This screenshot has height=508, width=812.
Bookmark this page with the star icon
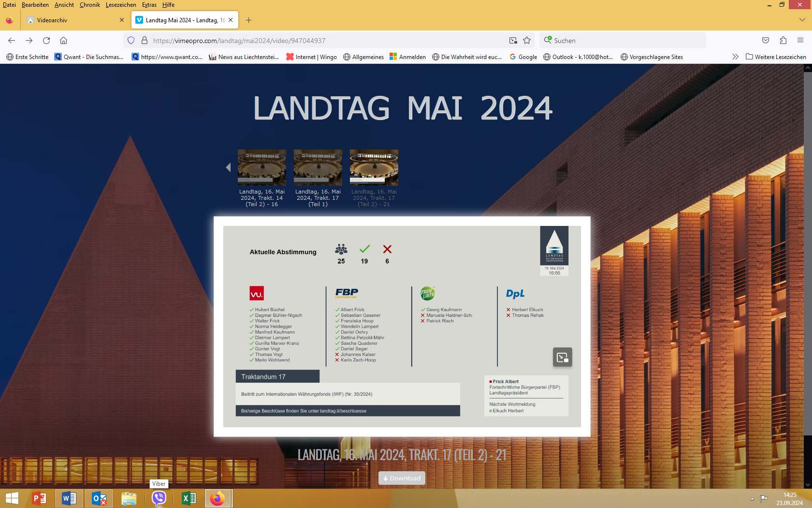527,41
